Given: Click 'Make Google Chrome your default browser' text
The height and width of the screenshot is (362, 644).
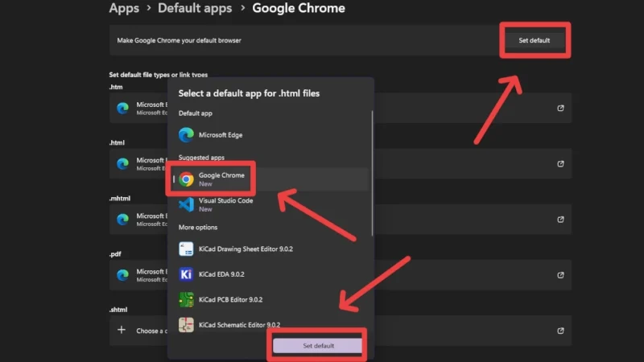Looking at the screenshot, I should tap(179, 40).
